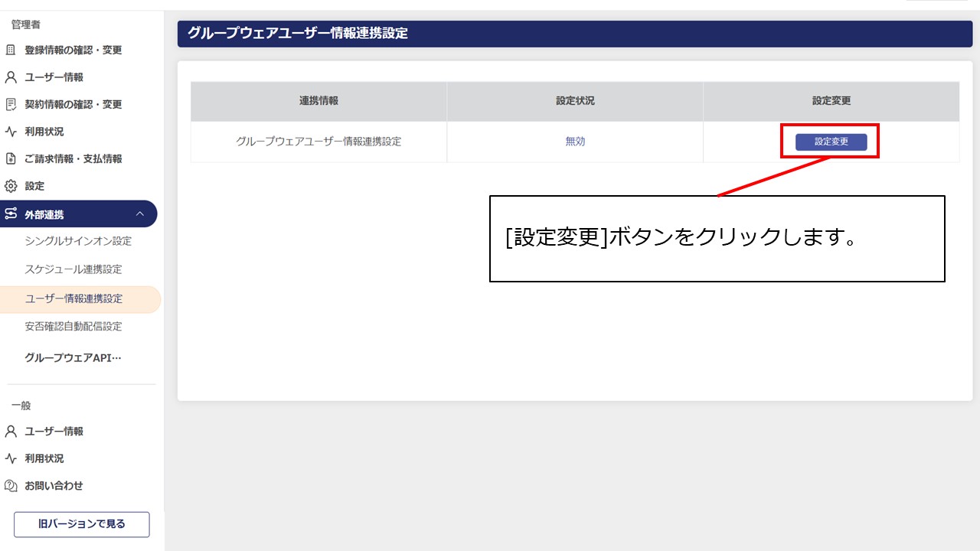Screen dimensions: 980x551
Task: Click the 旧バージョンで見る button
Action: pyautogui.click(x=81, y=524)
